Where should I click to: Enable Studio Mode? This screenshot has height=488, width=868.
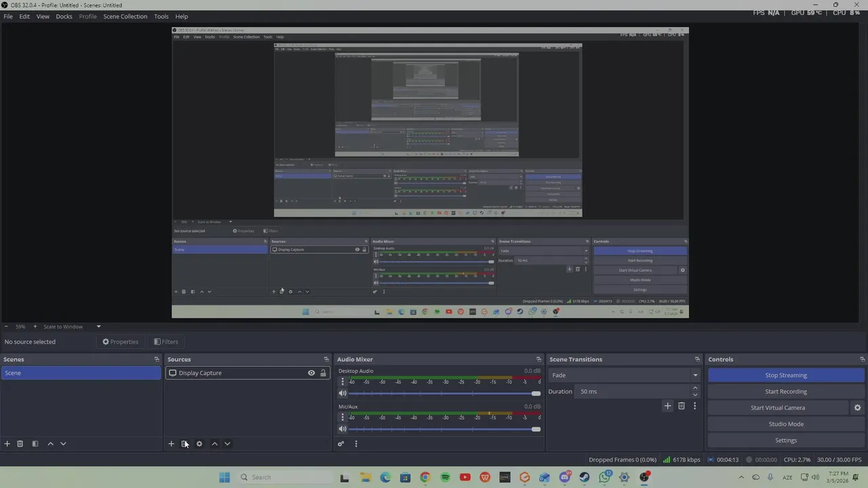(786, 424)
